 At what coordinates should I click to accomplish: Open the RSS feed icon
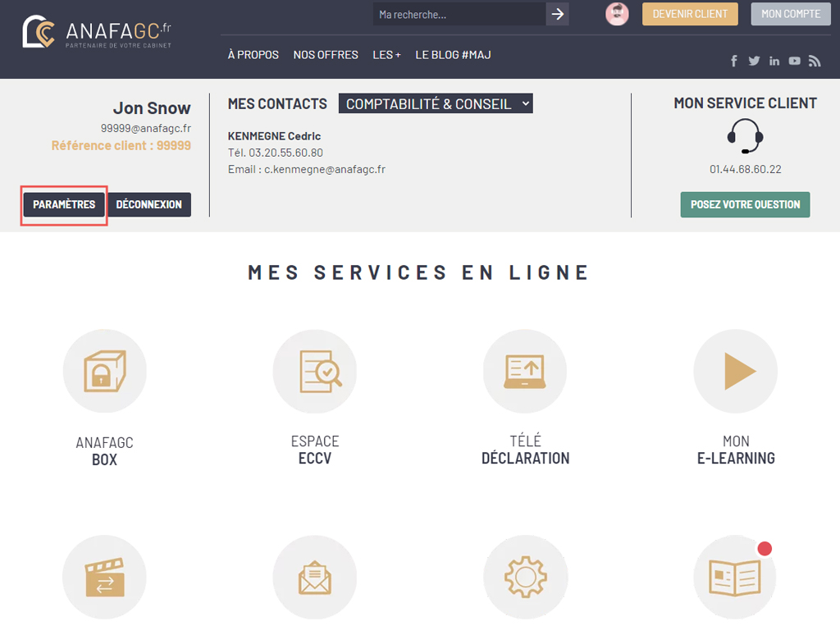point(815,61)
